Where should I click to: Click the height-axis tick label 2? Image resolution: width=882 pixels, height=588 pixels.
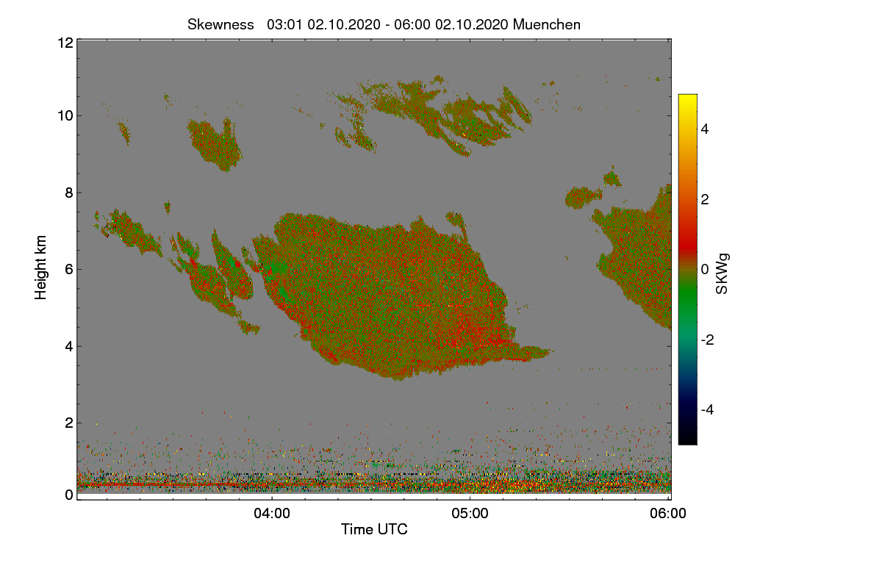coord(68,423)
